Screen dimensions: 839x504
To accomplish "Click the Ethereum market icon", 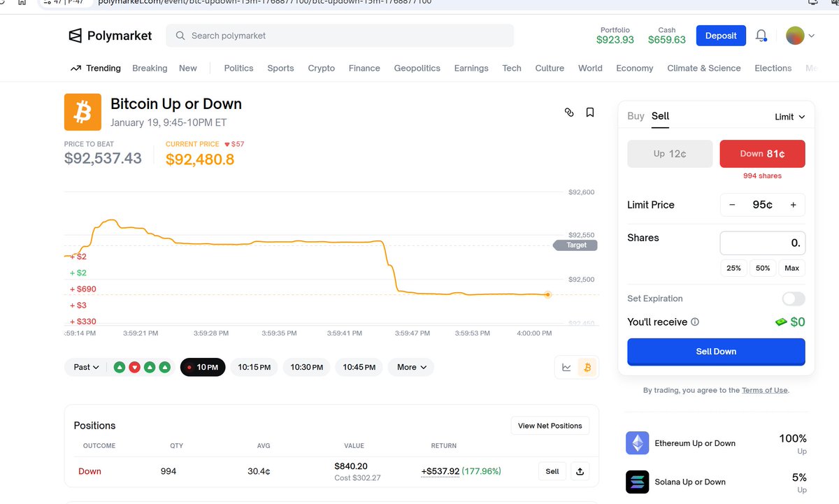I will click(637, 443).
